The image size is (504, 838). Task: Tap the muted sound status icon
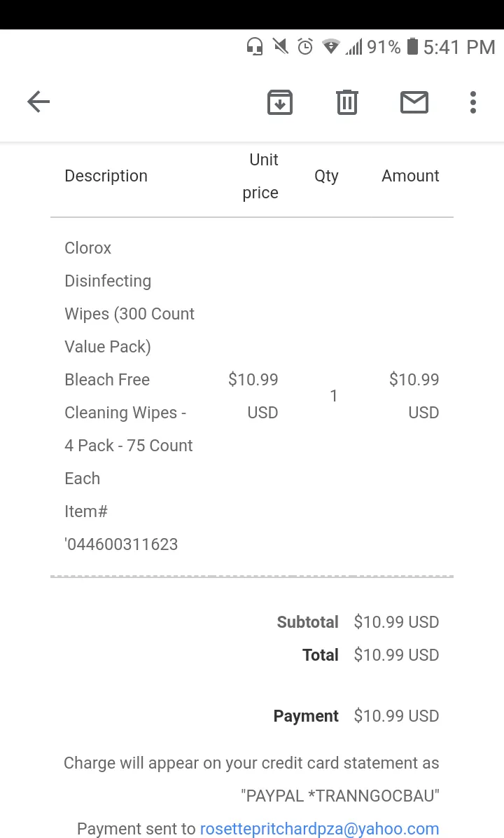coord(280,46)
